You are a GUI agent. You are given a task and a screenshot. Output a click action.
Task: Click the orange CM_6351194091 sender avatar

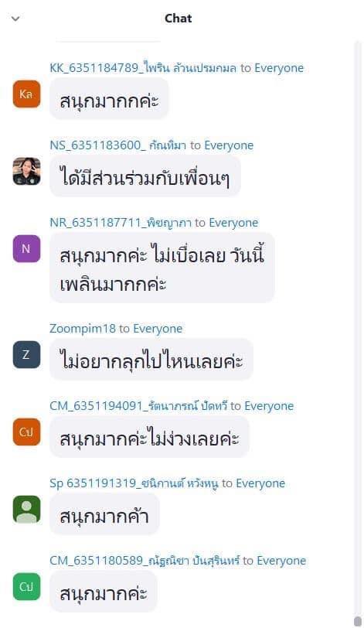click(x=26, y=432)
